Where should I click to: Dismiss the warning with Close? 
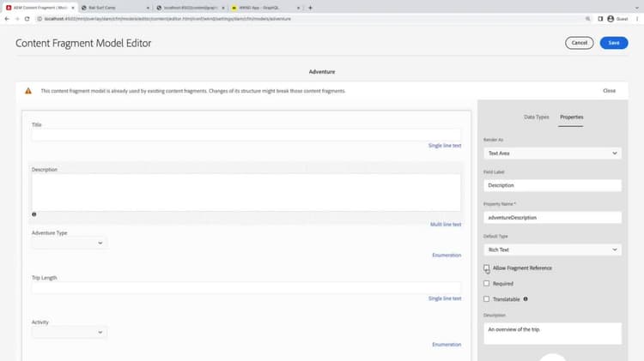(609, 91)
